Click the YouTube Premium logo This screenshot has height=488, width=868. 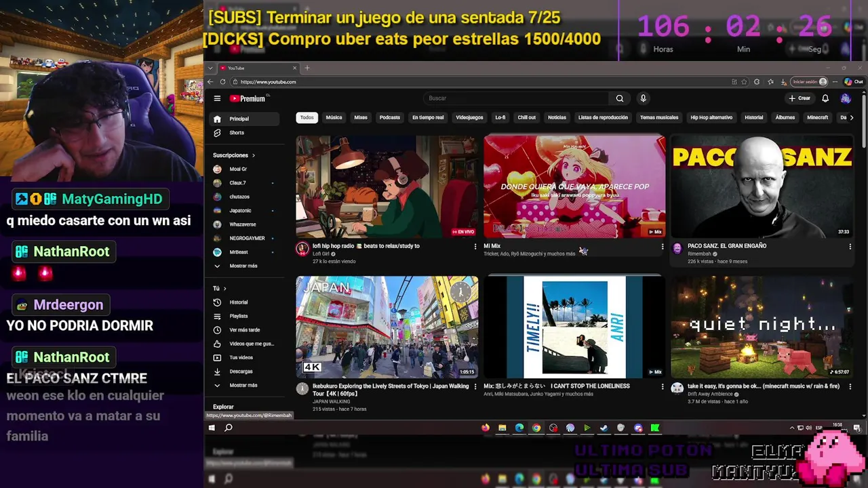pos(248,98)
